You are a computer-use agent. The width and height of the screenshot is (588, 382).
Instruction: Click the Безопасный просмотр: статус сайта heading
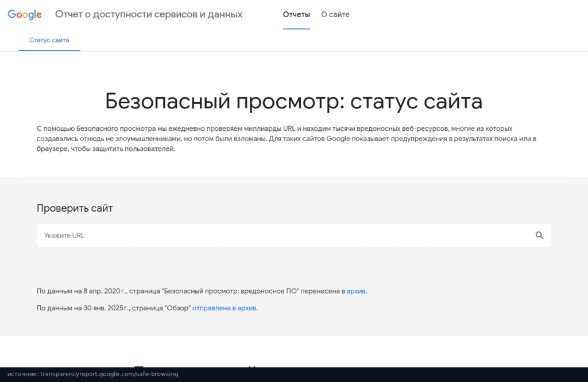click(x=293, y=101)
